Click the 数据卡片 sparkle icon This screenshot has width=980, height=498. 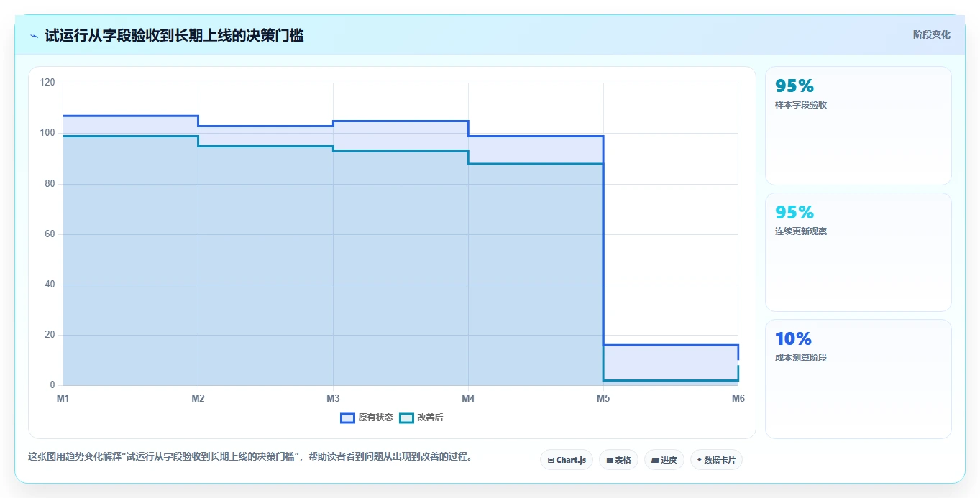(x=699, y=460)
